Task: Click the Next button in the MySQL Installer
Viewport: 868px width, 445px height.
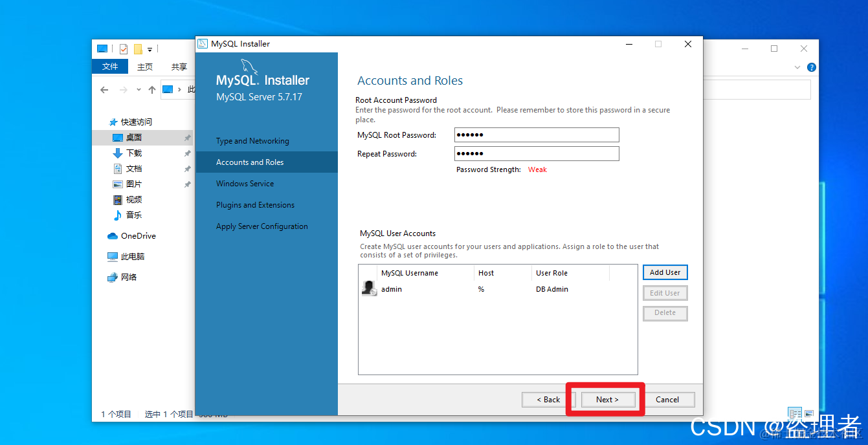Action: point(607,400)
